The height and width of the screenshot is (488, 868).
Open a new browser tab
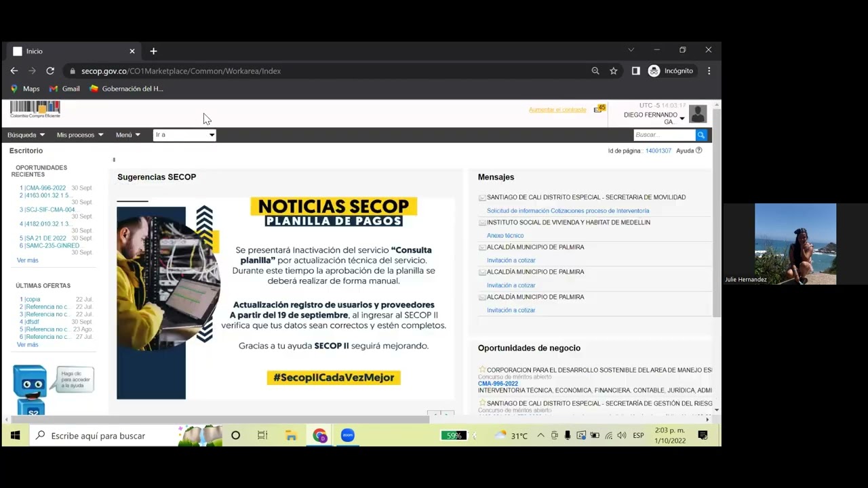(x=153, y=51)
